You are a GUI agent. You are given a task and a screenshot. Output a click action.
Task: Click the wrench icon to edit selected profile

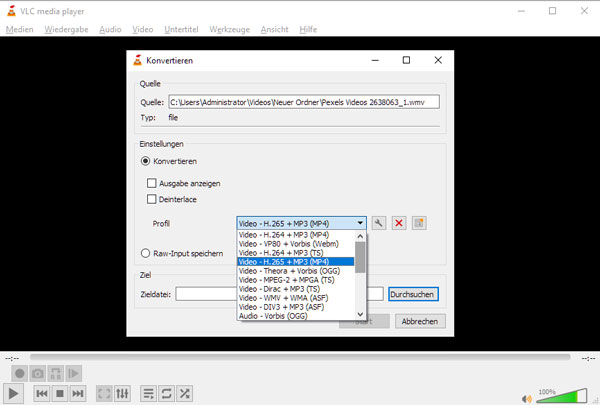click(x=378, y=223)
